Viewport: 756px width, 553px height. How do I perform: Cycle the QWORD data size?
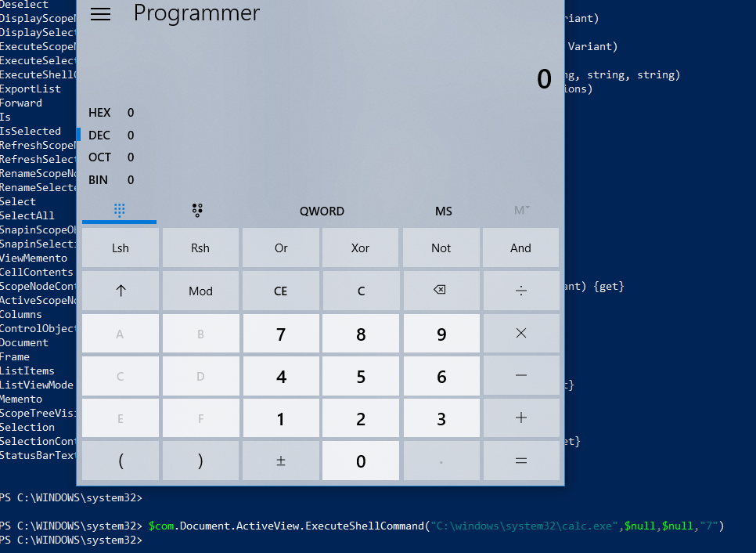click(322, 211)
